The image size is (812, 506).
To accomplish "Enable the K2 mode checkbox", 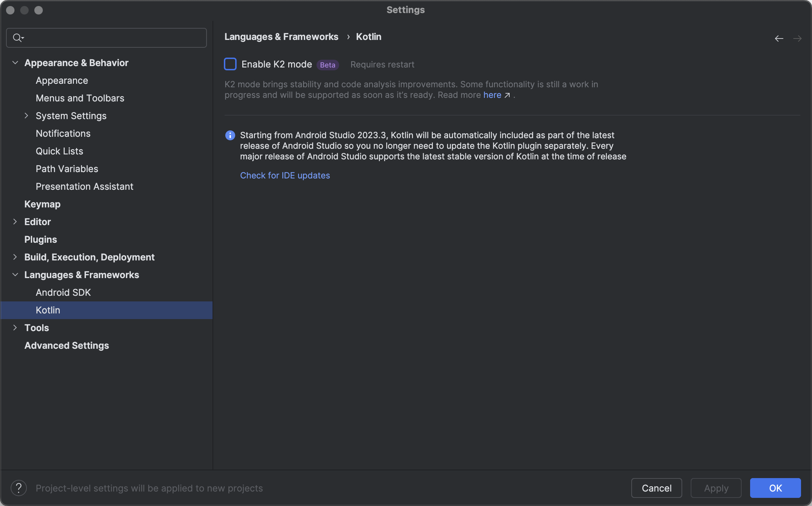I will [230, 64].
